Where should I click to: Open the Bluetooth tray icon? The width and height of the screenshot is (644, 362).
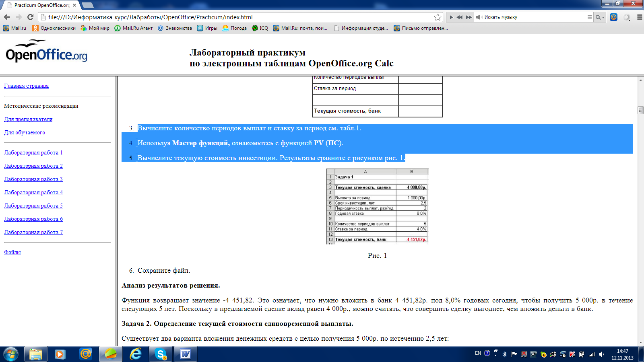pyautogui.click(x=505, y=354)
